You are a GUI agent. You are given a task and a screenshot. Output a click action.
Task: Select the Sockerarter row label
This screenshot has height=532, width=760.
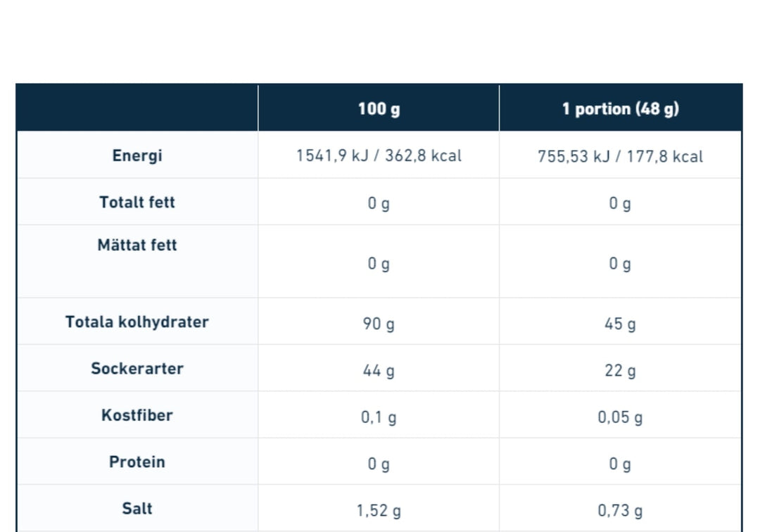point(137,369)
